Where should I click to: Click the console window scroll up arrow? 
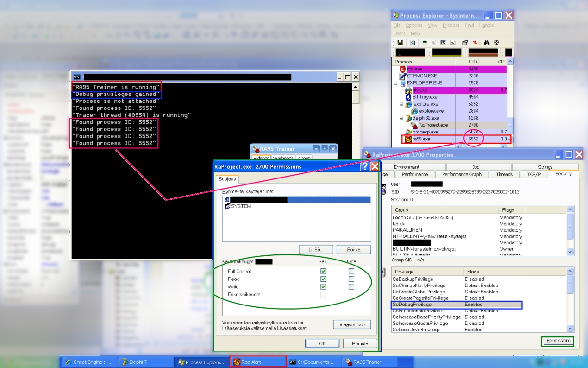(356, 87)
